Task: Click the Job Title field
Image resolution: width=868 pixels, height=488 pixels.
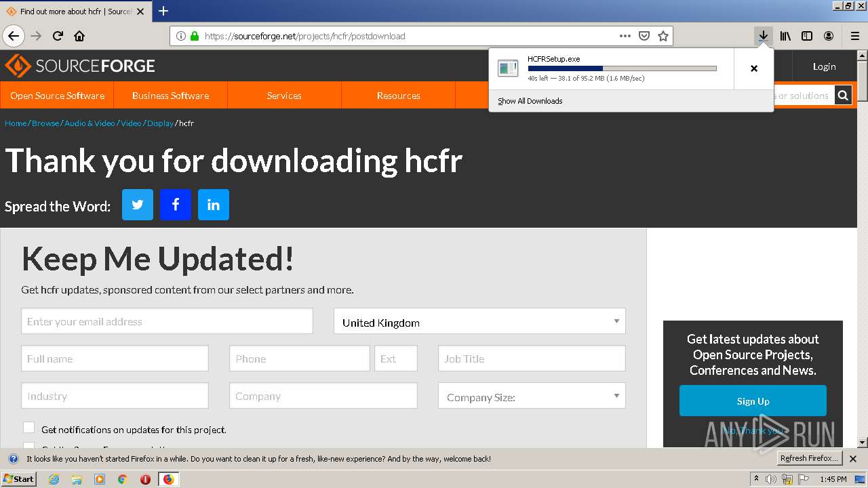Action: 532,359
